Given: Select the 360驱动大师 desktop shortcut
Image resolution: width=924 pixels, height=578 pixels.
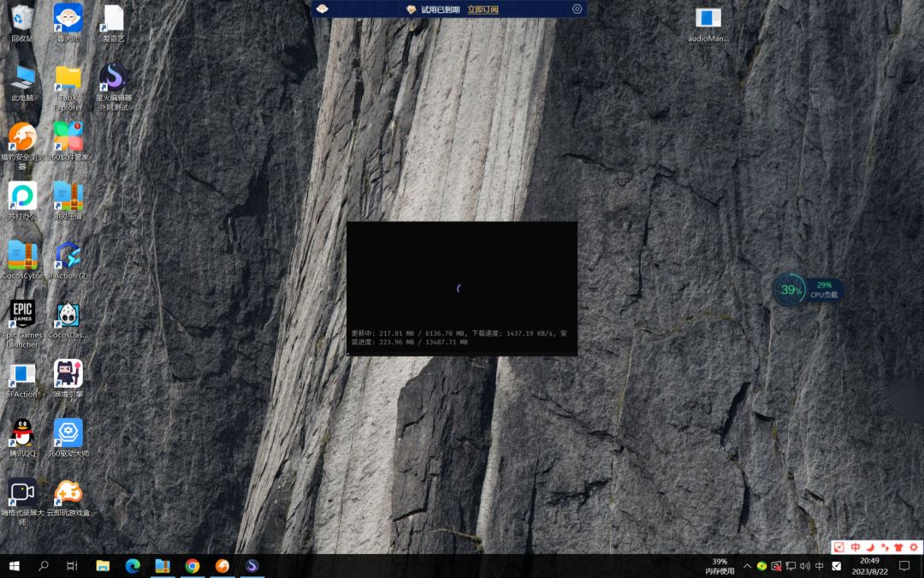Looking at the screenshot, I should pos(68,438).
